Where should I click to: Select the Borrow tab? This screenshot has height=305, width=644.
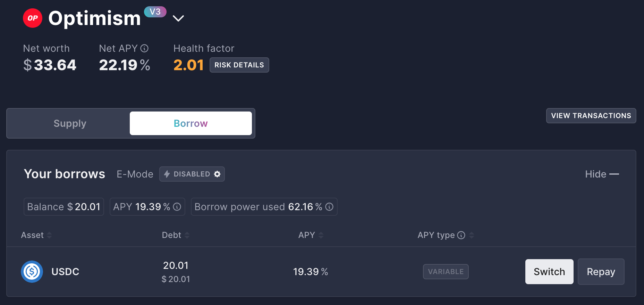coord(190,123)
